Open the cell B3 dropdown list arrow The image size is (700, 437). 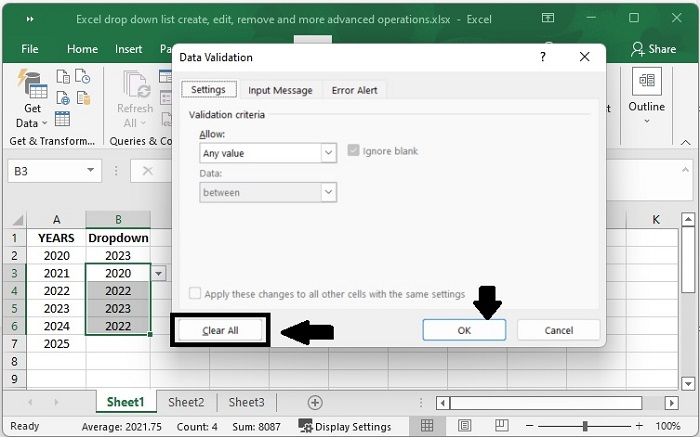tap(158, 273)
